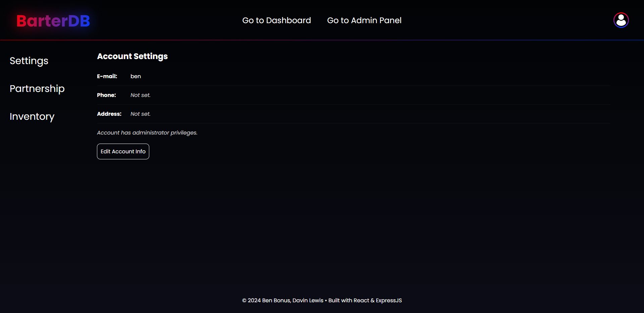Click the Address "Not set." value

[140, 114]
